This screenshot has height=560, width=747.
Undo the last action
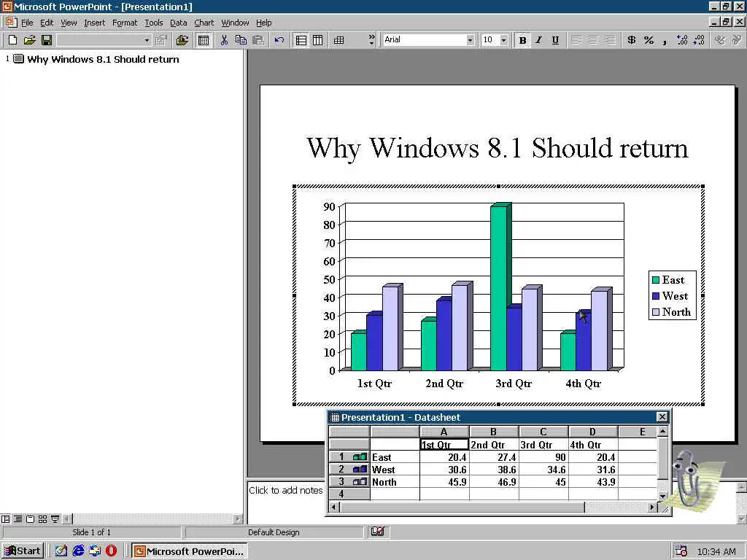coord(279,40)
